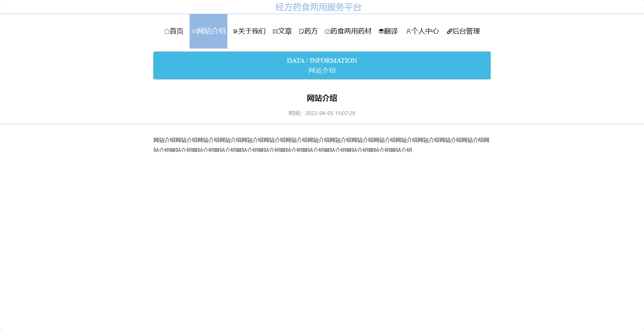Click the timestamp 2022-04-05 15:07:29

330,113
